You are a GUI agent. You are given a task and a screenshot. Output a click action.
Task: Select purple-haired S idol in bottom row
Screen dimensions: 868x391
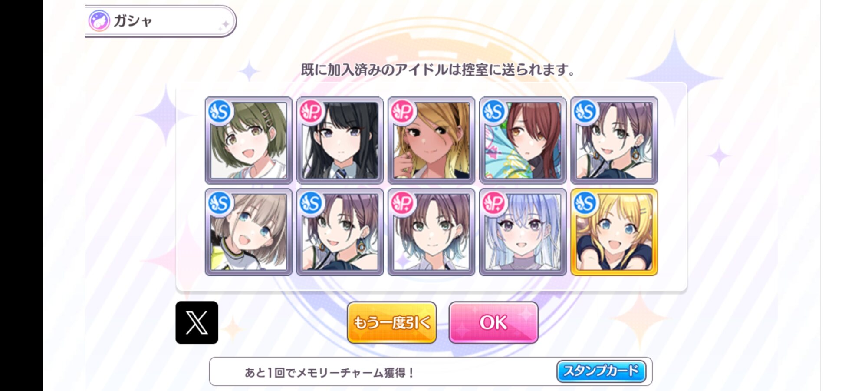pyautogui.click(x=340, y=232)
